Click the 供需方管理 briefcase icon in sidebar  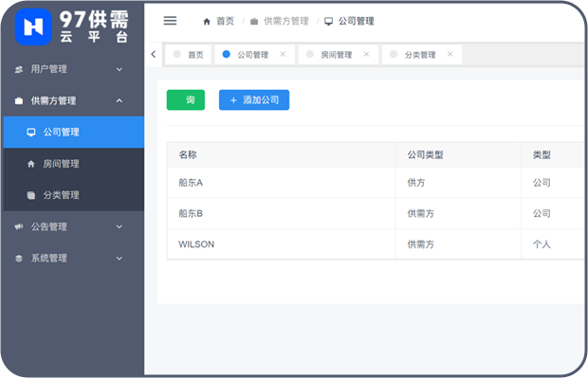tap(19, 100)
